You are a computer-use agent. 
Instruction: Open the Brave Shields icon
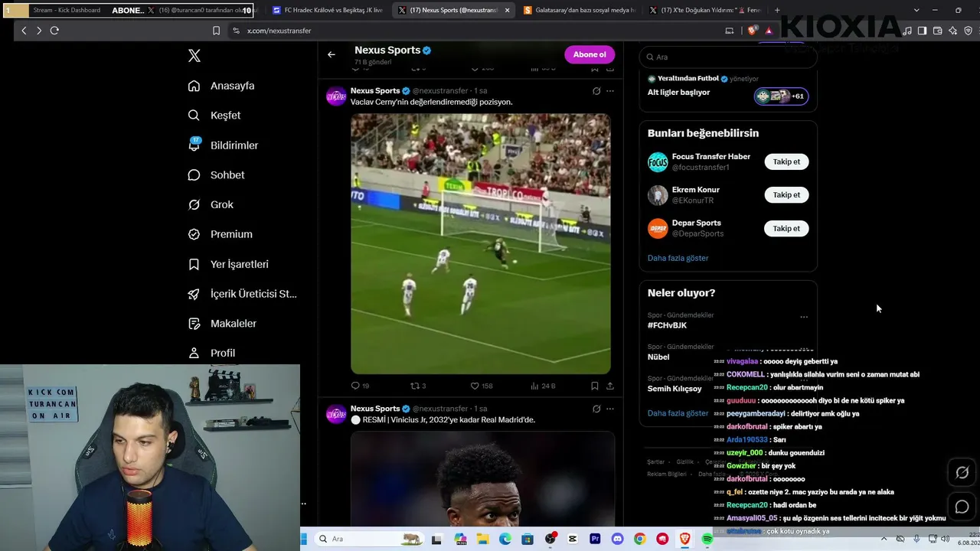(753, 31)
